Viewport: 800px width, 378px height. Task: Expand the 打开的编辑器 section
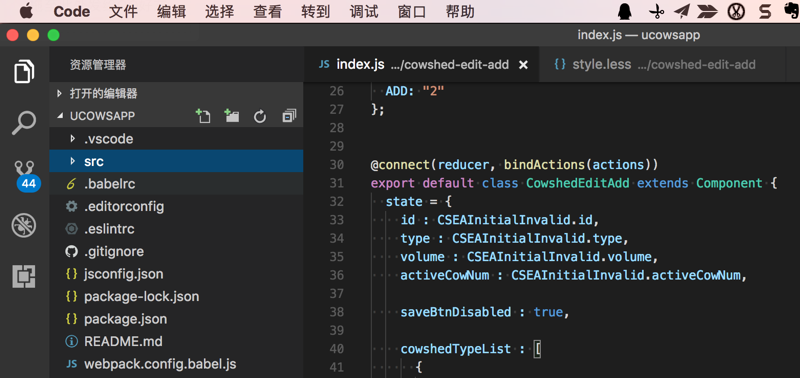pyautogui.click(x=104, y=93)
